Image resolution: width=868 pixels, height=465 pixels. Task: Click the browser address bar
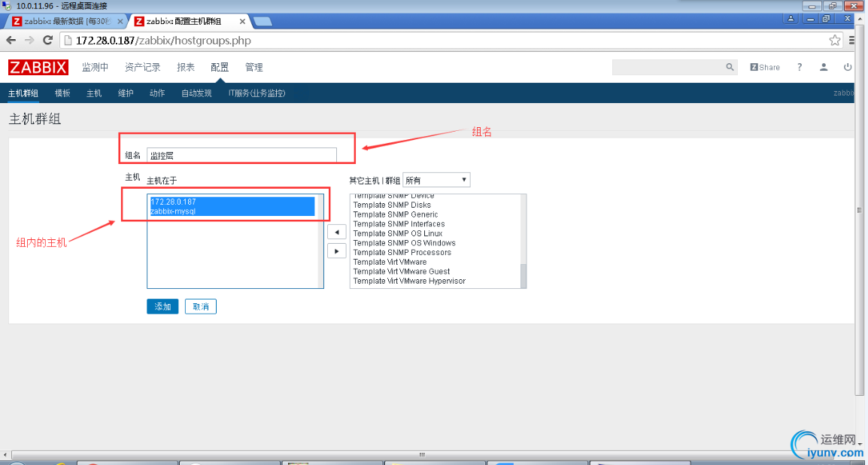(x=443, y=40)
